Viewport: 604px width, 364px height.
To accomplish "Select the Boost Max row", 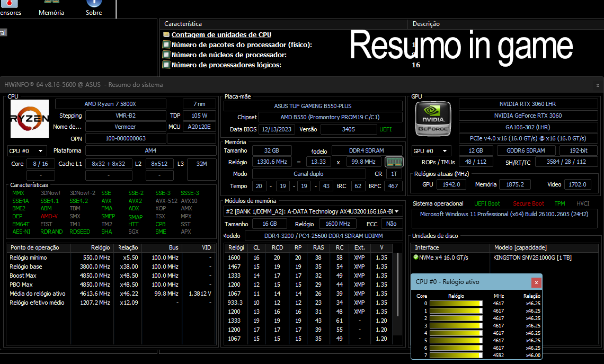I will (111, 276).
